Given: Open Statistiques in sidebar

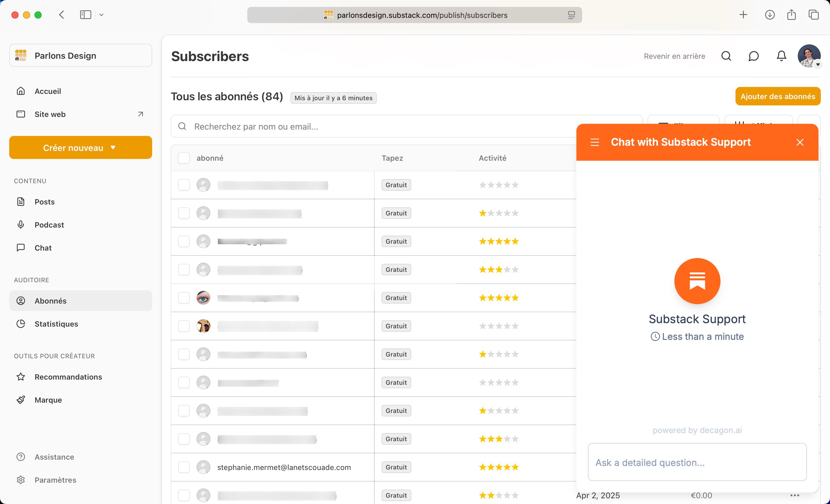Looking at the screenshot, I should pos(80,324).
